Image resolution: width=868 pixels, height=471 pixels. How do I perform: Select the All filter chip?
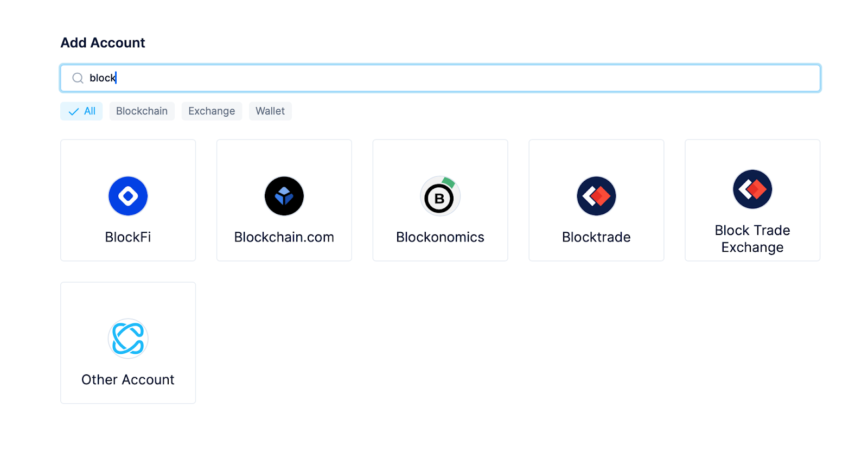click(81, 111)
